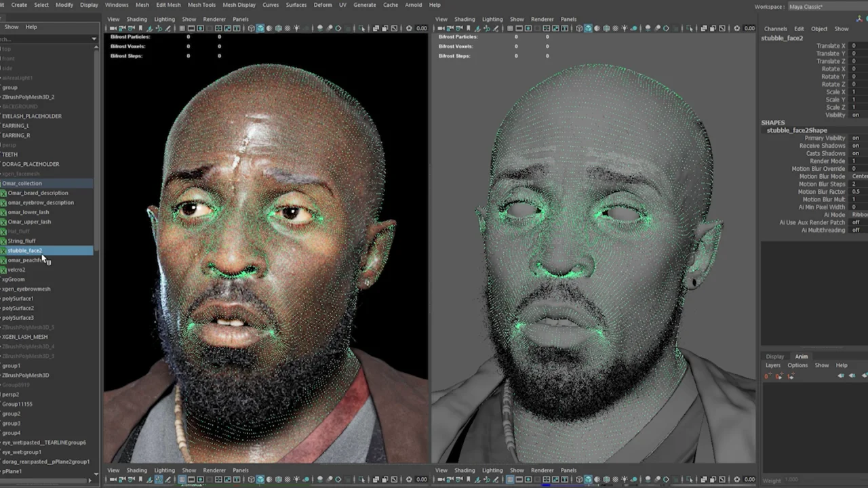Click textured display icon in left viewport
868x488 pixels.
click(x=288, y=28)
